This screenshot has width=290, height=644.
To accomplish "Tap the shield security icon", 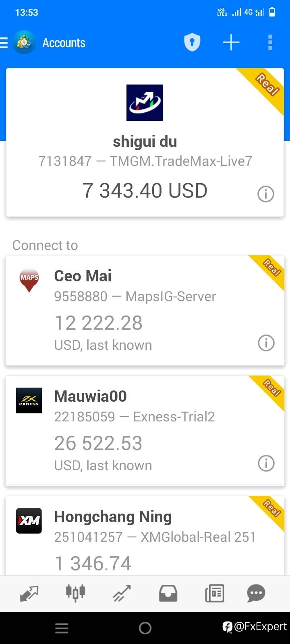I will (x=192, y=42).
